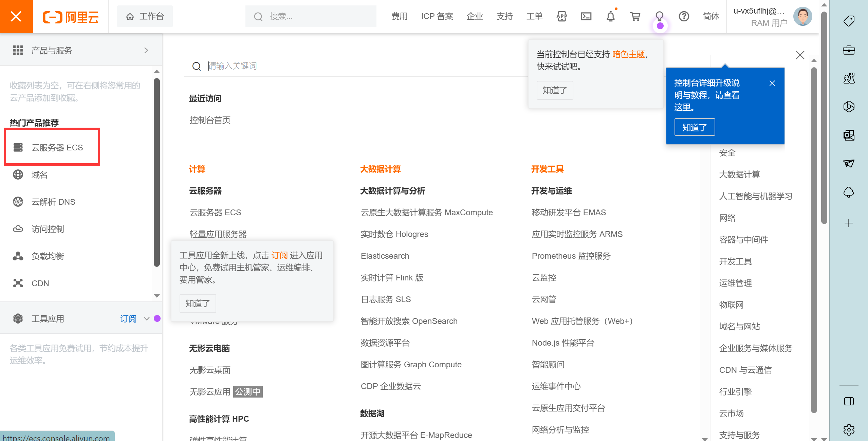The height and width of the screenshot is (441, 868).
Task: Click the 云解析 DNS icon
Action: 18,202
